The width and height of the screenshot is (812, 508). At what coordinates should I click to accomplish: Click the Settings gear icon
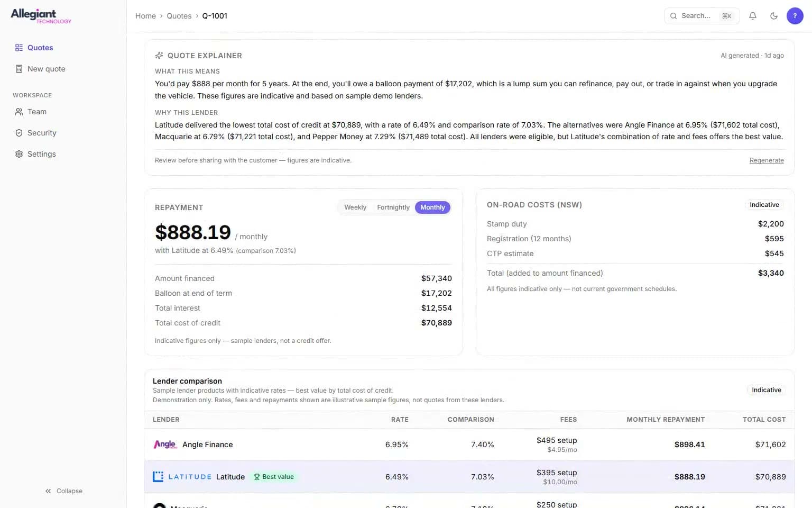19,154
